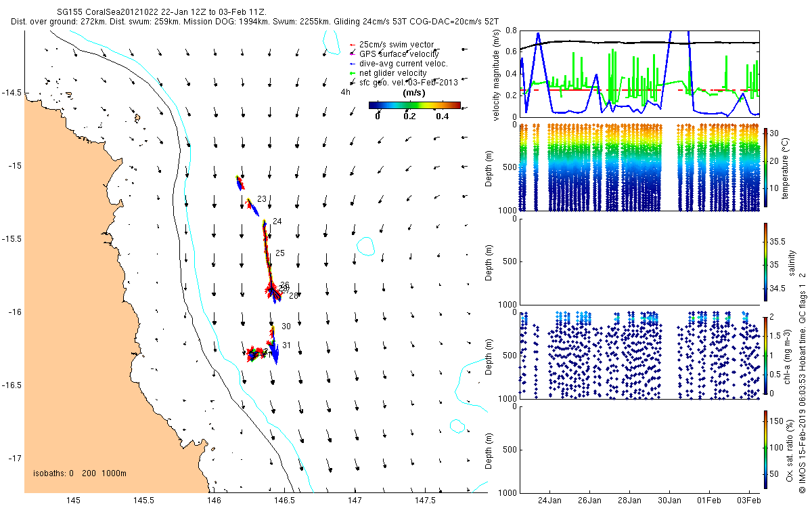The height and width of the screenshot is (508, 812).
Task: Click the salinity colorbar
Action: click(766, 261)
